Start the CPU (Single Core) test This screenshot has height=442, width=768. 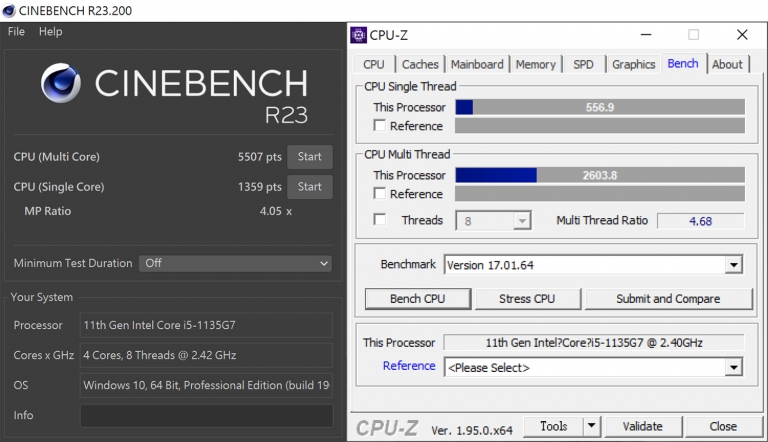310,187
